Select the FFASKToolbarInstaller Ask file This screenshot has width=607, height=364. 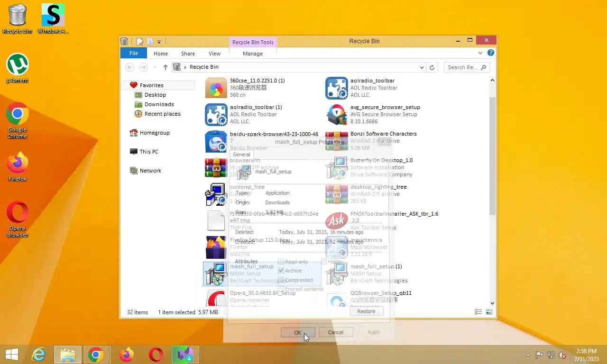pos(383,220)
